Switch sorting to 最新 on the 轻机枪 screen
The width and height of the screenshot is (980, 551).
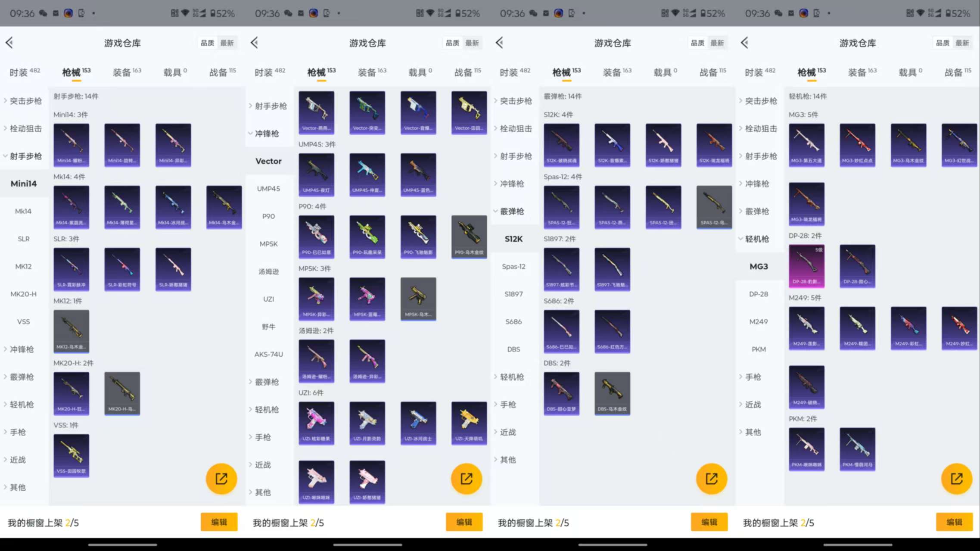coord(962,43)
